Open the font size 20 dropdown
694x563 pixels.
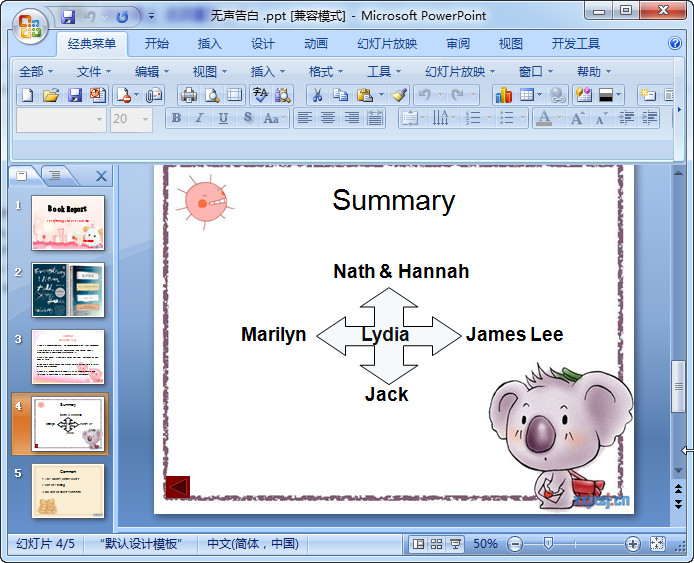(145, 119)
